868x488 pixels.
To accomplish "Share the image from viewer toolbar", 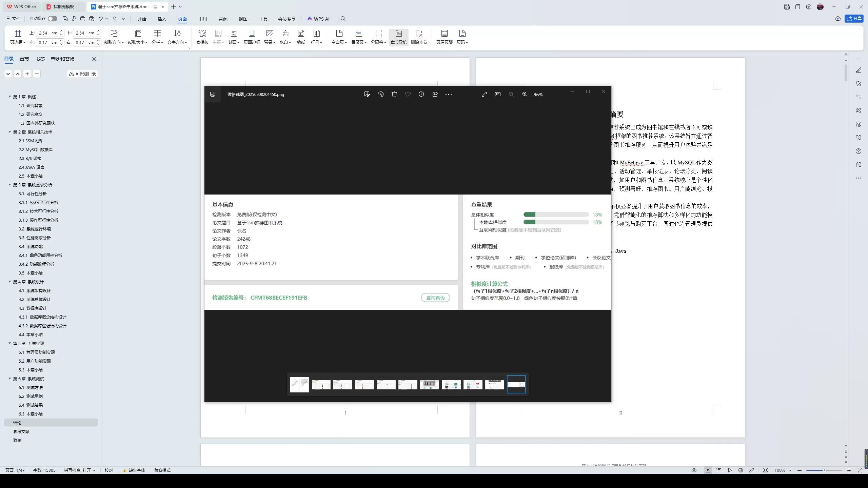I will coord(435,94).
